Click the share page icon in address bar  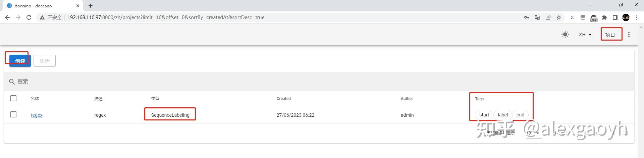548,17
